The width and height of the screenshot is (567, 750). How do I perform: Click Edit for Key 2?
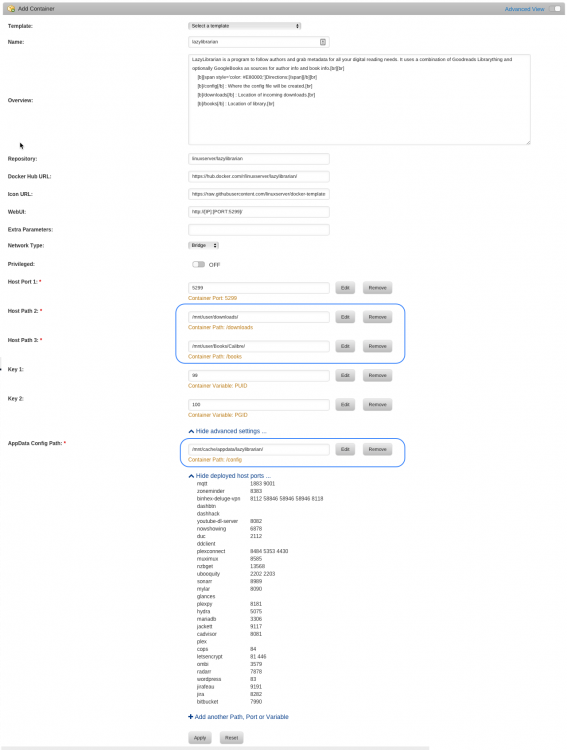pyautogui.click(x=345, y=405)
